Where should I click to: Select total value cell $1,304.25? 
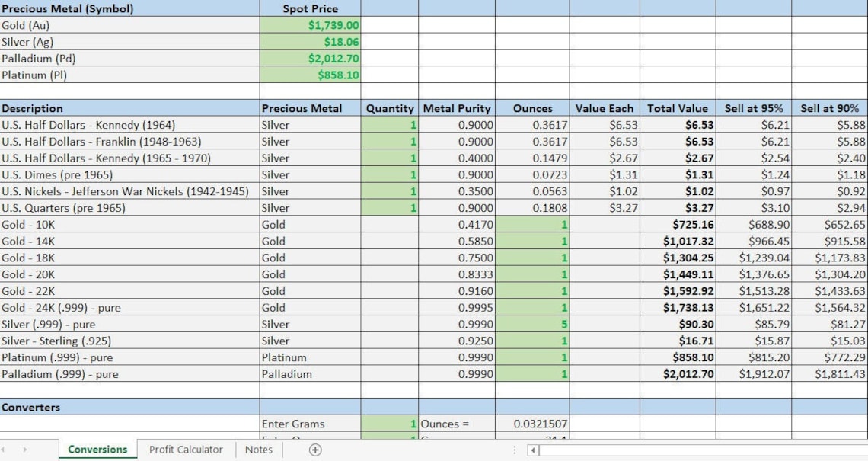678,258
